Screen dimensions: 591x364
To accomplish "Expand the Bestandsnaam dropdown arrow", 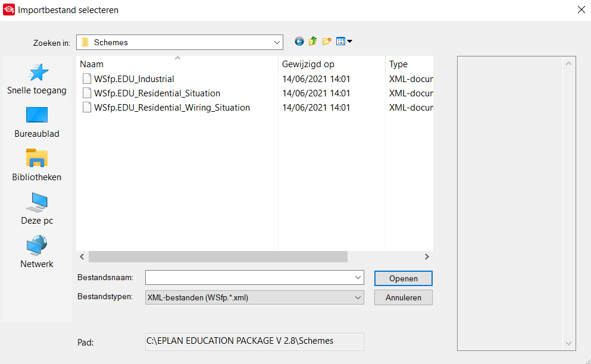I will point(358,278).
